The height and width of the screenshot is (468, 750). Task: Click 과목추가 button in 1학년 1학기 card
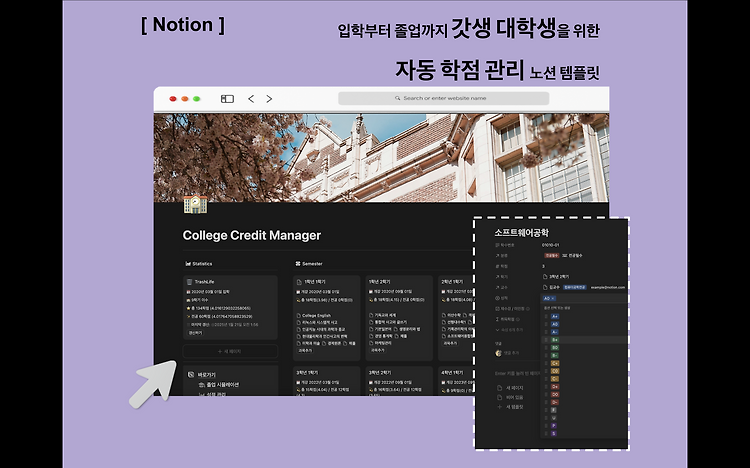point(305,350)
